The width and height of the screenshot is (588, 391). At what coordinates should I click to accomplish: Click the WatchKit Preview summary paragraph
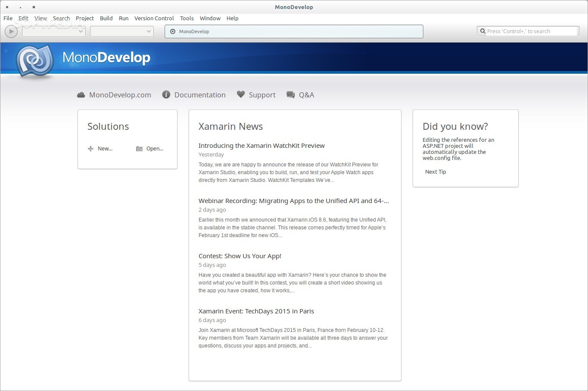point(288,172)
